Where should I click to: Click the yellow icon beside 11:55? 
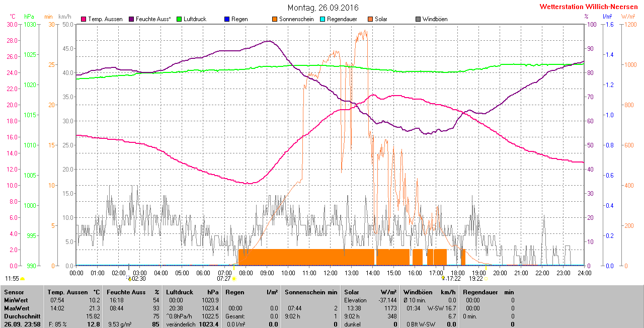[x=23, y=278]
